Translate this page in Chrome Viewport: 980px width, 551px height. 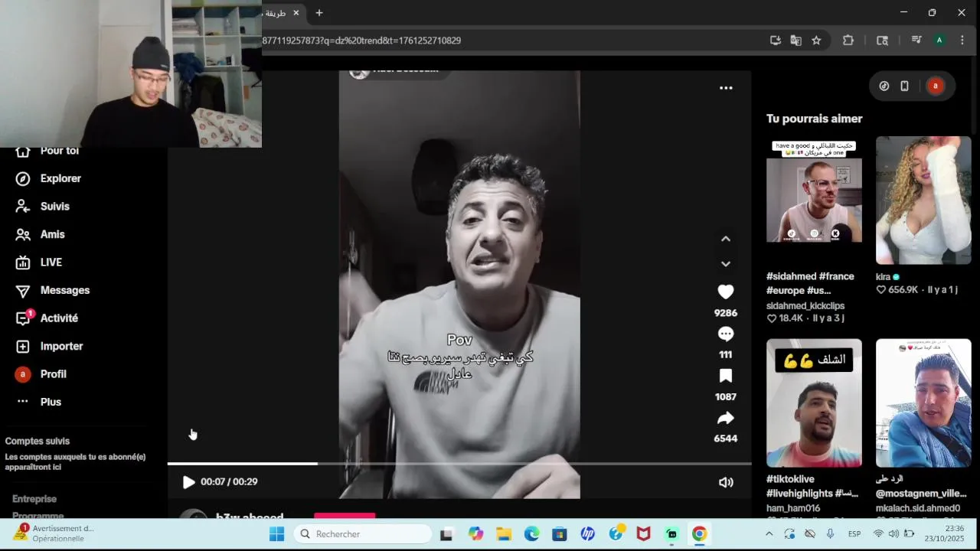795,41
